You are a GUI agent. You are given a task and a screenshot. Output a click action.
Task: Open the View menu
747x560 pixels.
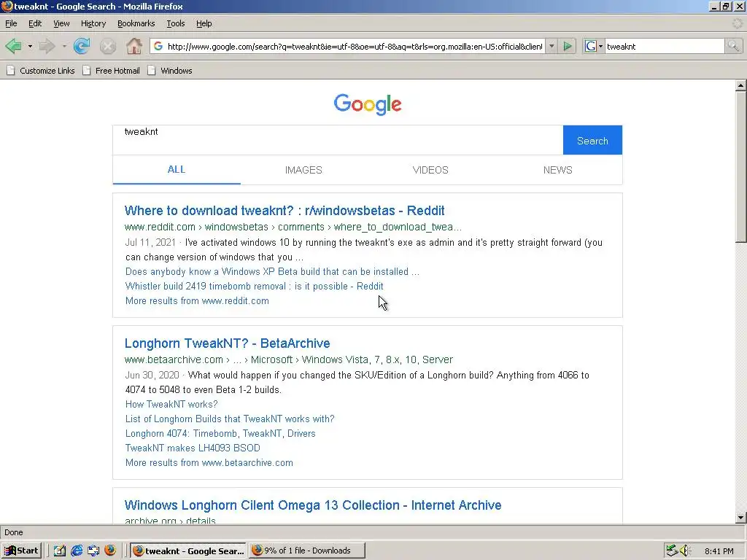click(x=61, y=23)
